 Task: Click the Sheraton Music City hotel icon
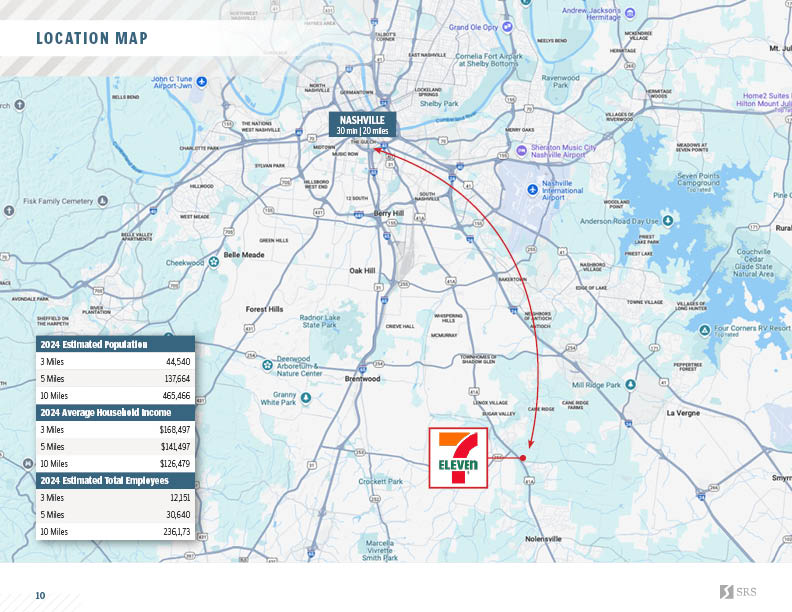point(521,150)
